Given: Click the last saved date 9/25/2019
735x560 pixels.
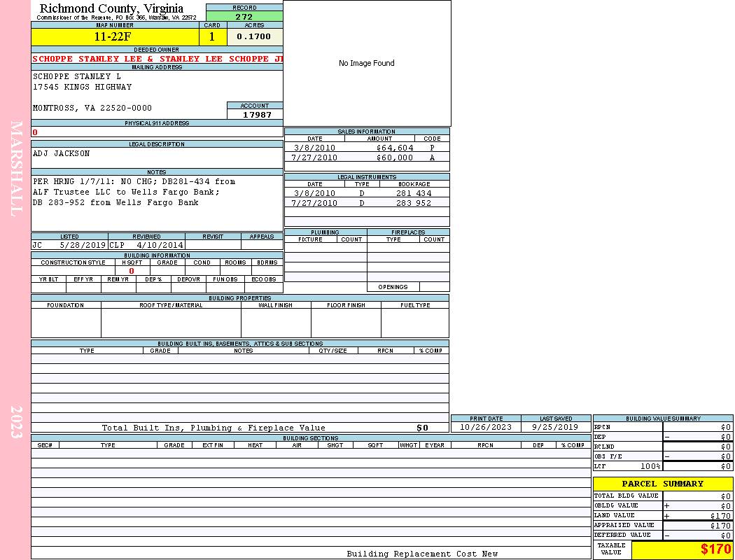Looking at the screenshot, I should point(555,427).
